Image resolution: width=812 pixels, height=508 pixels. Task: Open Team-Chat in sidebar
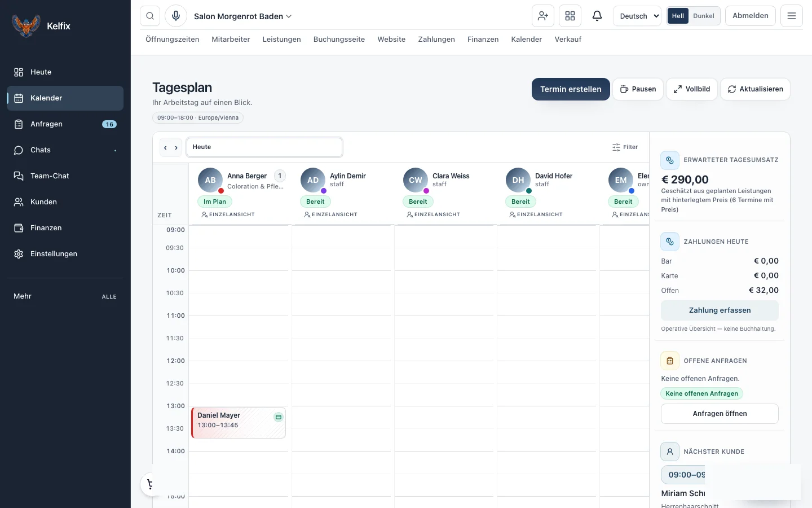tap(65, 176)
